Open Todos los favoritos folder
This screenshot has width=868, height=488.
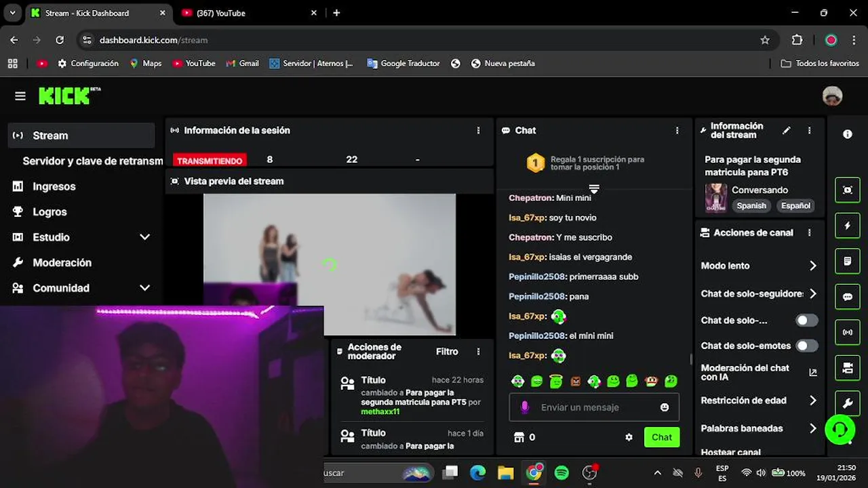[820, 63]
